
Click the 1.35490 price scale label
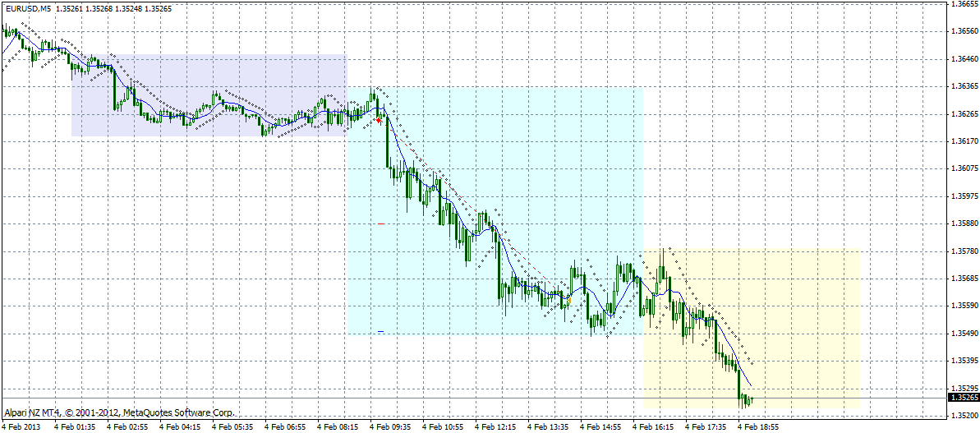[964, 334]
